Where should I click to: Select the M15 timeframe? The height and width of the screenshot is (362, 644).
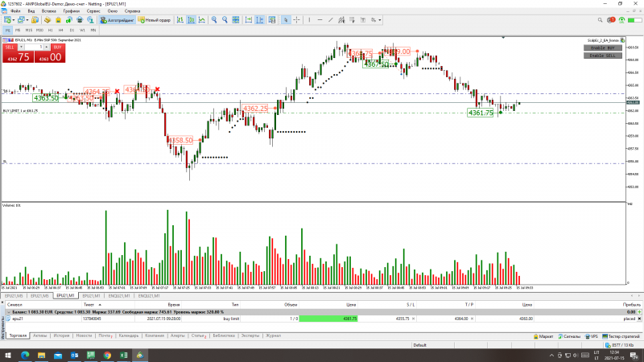tap(28, 31)
